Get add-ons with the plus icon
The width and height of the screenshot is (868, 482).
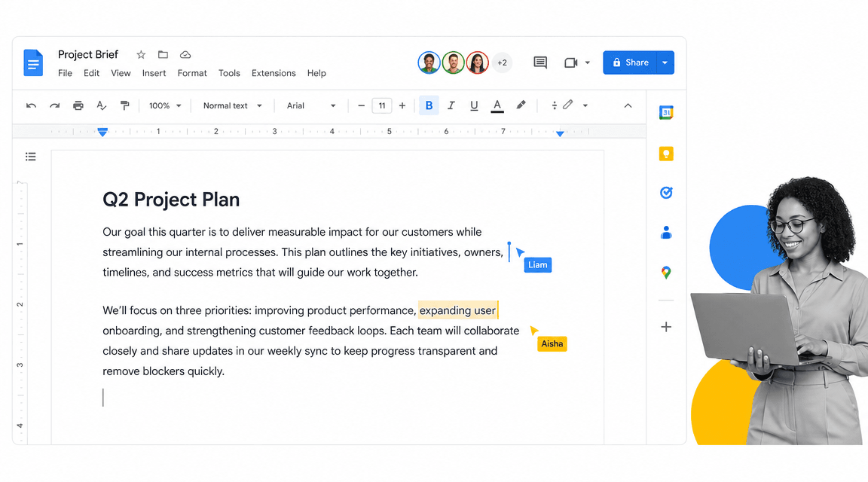point(666,327)
